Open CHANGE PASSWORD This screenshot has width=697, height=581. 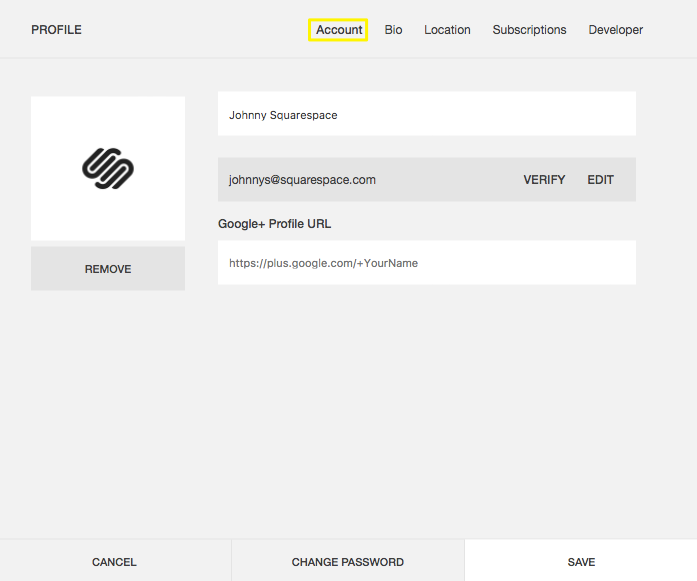coord(347,562)
